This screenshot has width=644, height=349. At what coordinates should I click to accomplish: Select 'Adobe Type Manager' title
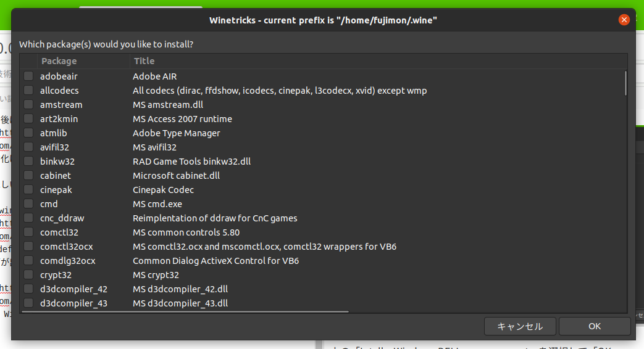click(x=176, y=133)
